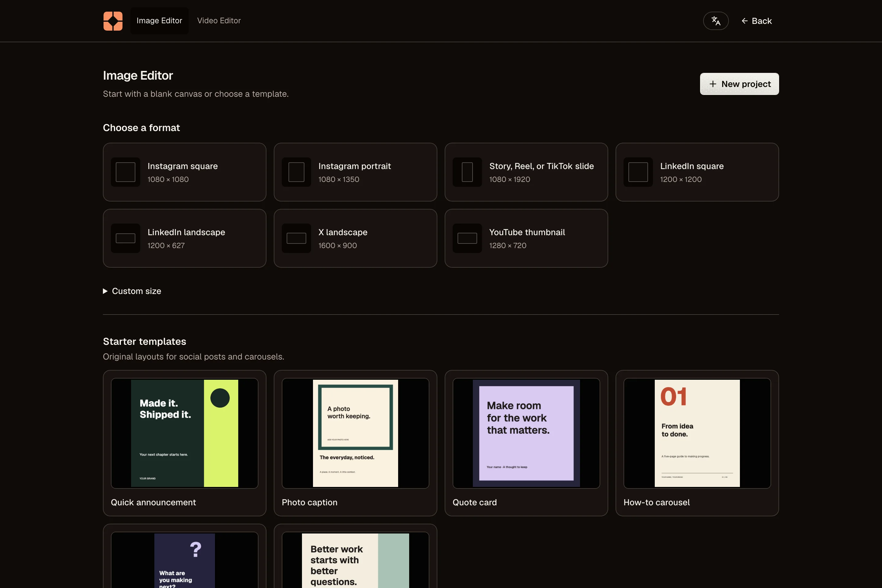Screen dimensions: 882x588
Task: Open the How-to carousel template thumbnail
Action: (697, 433)
